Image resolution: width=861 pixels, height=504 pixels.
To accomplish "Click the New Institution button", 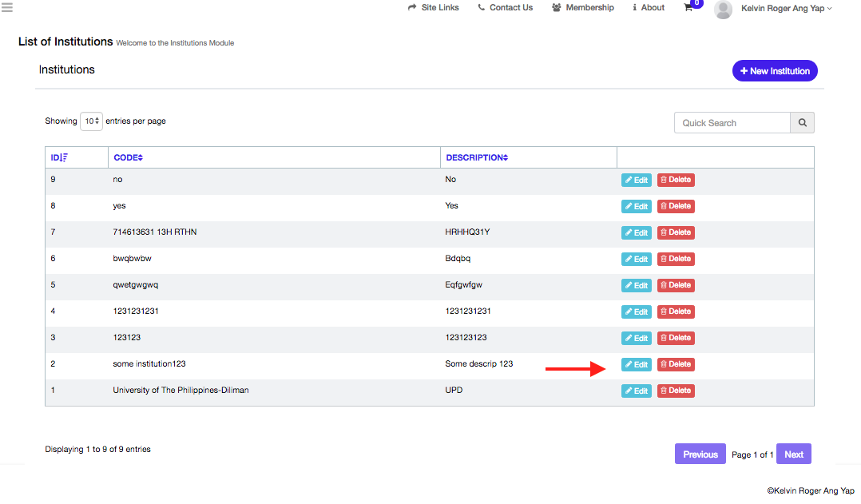I will [x=774, y=71].
